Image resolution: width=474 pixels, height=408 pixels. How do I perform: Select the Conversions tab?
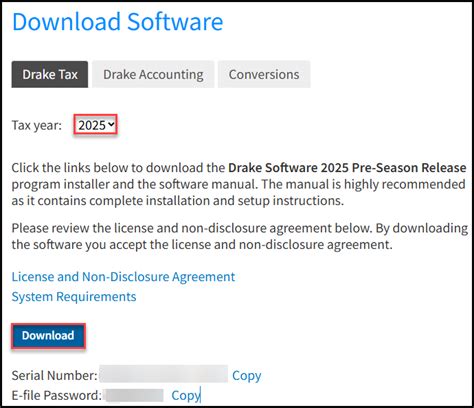point(264,74)
